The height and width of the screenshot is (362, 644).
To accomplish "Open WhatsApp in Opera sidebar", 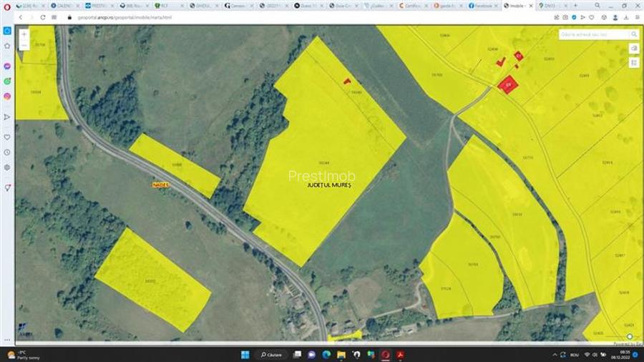I will tap(7, 82).
